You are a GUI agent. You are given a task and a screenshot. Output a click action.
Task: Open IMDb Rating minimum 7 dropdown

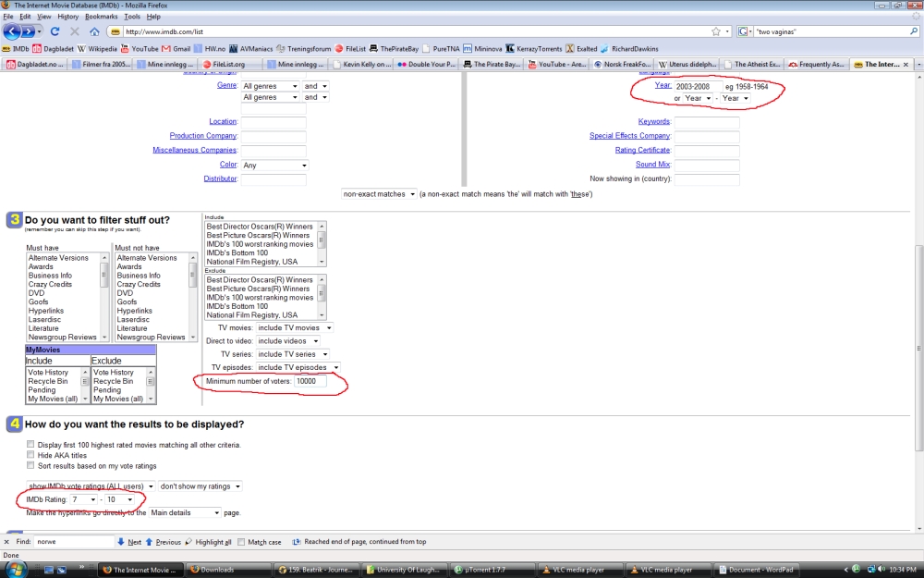tap(84, 499)
